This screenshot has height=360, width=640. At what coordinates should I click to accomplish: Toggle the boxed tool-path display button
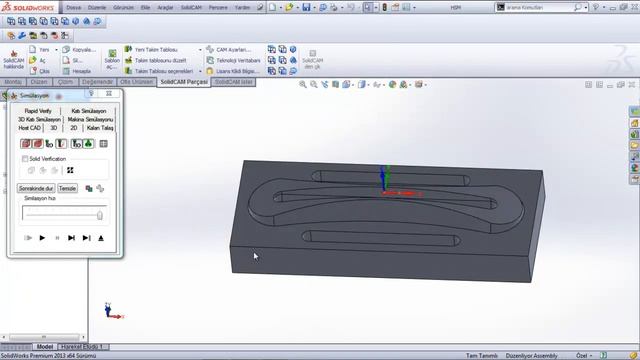tap(77, 144)
